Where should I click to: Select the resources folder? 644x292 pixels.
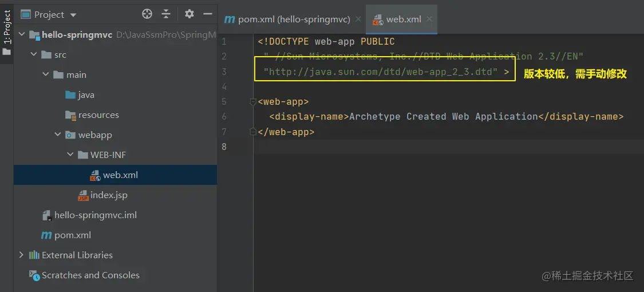click(98, 115)
